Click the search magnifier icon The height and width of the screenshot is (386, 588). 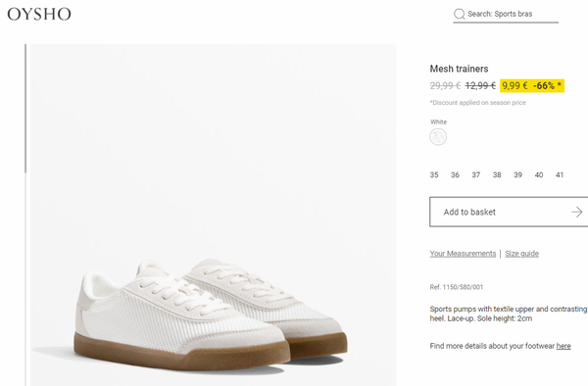tap(459, 15)
